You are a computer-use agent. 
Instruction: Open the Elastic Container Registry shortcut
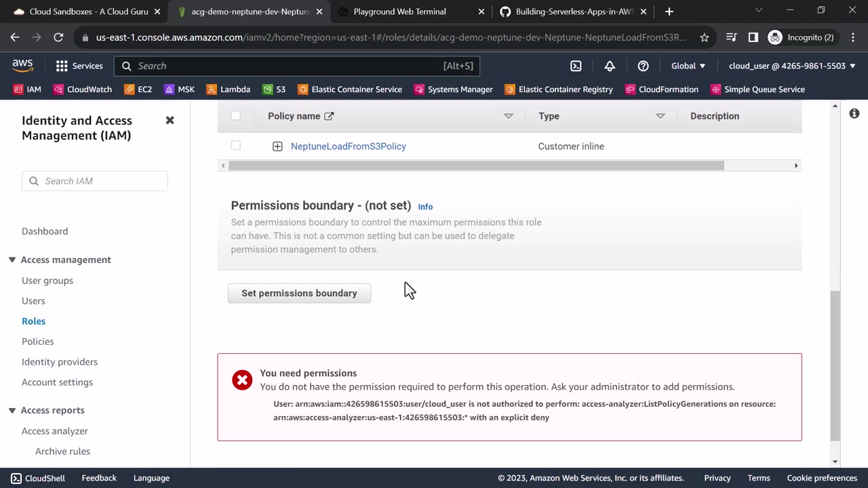tap(559, 89)
